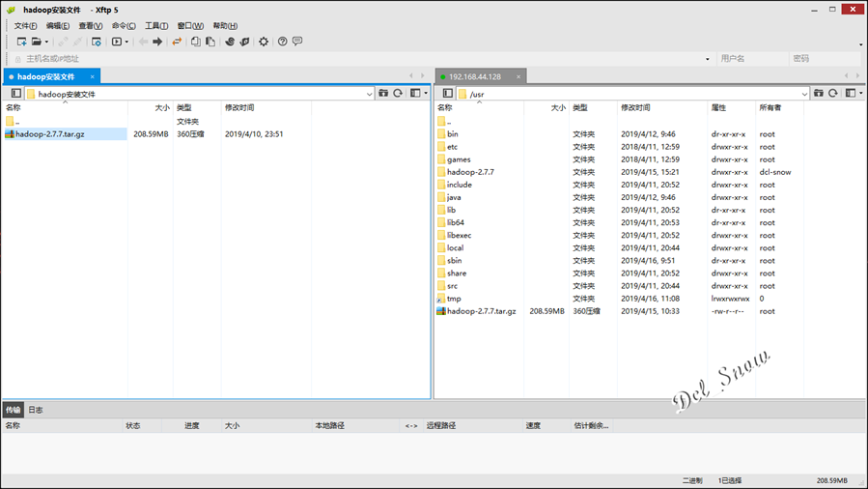
Task: Open the local parent '..' folder
Action: 14,121
